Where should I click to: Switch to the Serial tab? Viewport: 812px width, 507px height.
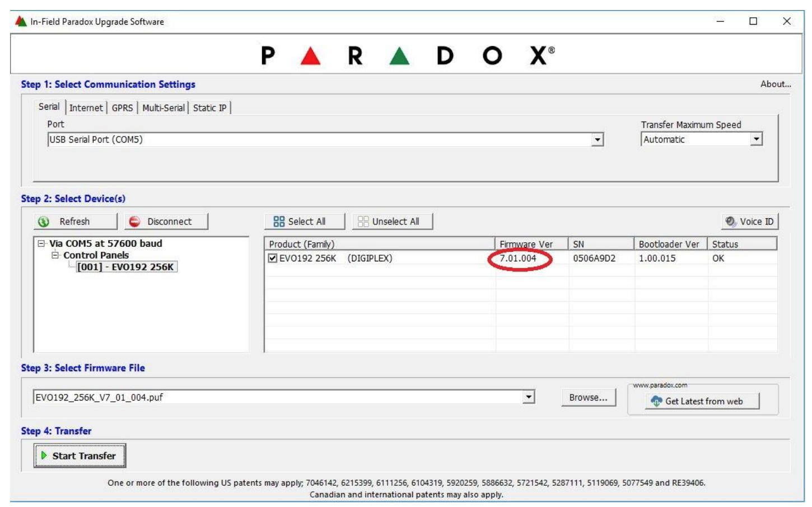click(x=49, y=107)
